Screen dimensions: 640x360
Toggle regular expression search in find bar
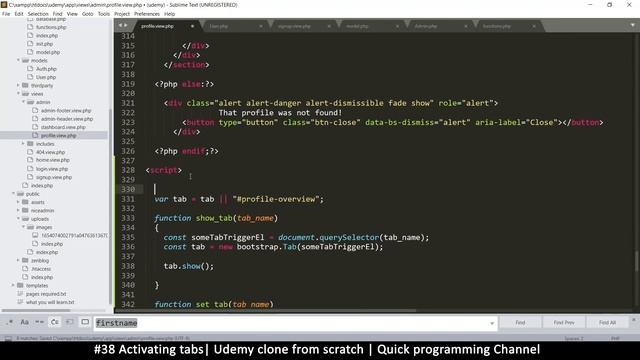[9, 322]
